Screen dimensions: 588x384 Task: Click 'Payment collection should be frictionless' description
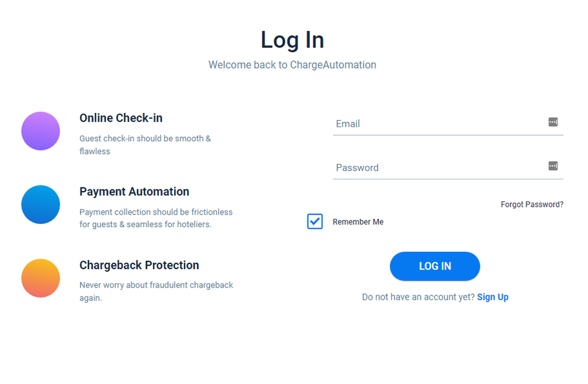tap(156, 218)
